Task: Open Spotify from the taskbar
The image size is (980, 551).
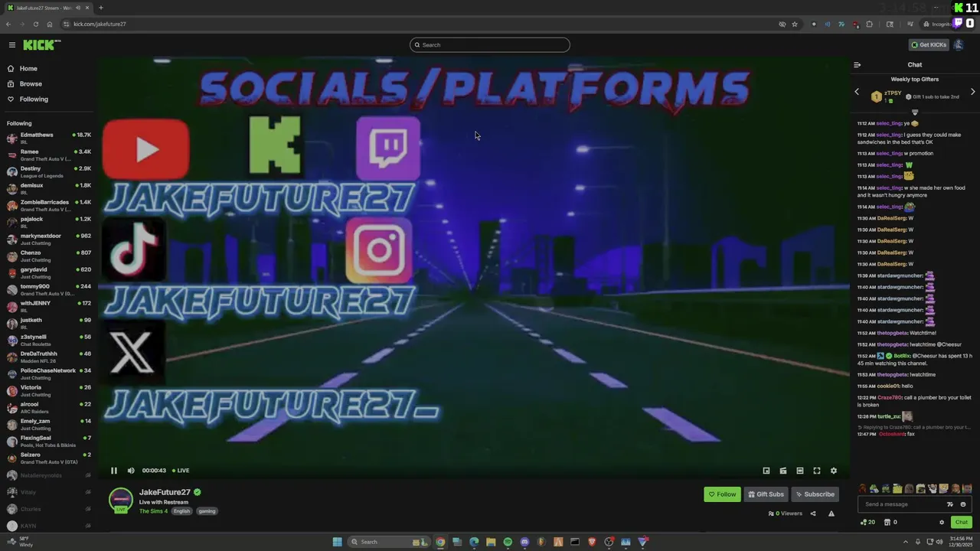Action: (x=508, y=542)
